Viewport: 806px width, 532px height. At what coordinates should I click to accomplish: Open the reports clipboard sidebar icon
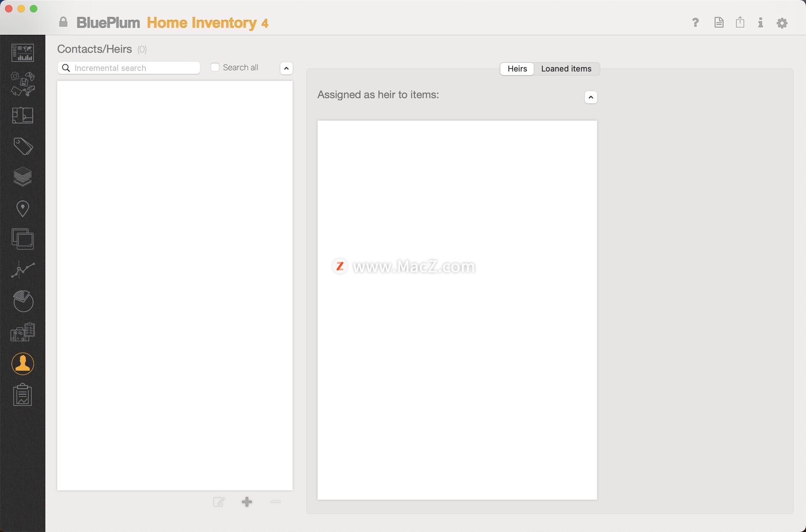23,395
